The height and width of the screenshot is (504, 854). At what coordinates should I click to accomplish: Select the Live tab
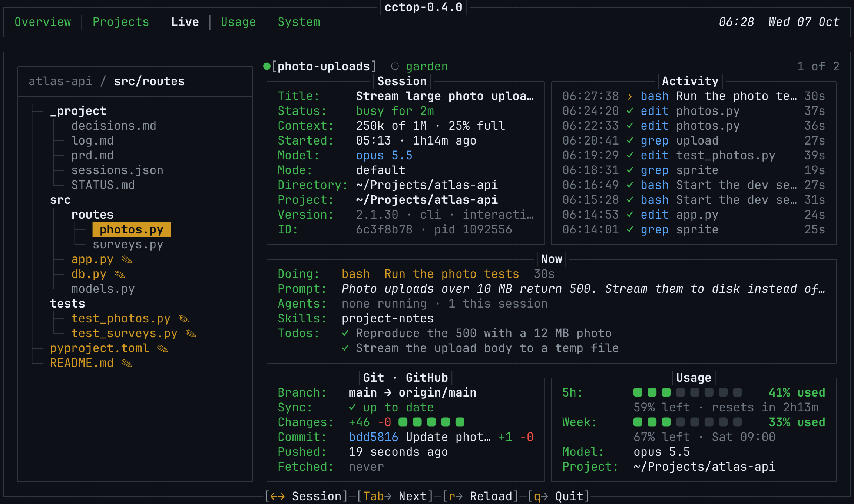pyautogui.click(x=185, y=22)
